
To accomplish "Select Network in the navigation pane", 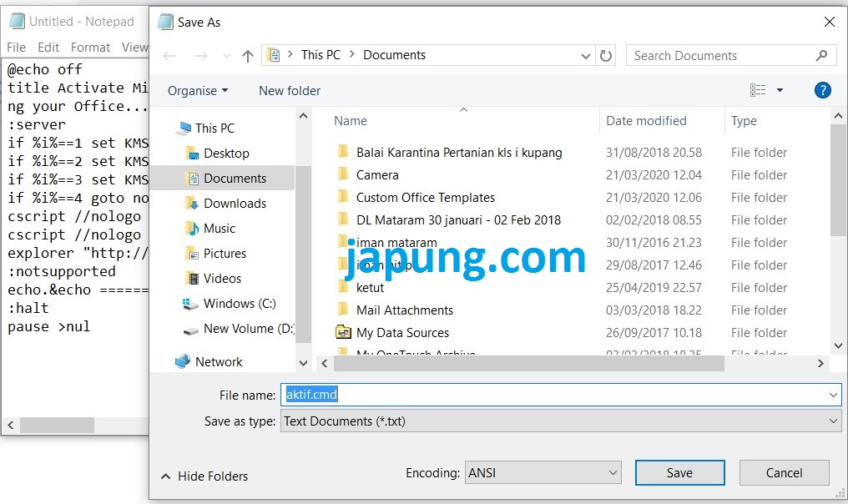I will (x=219, y=362).
